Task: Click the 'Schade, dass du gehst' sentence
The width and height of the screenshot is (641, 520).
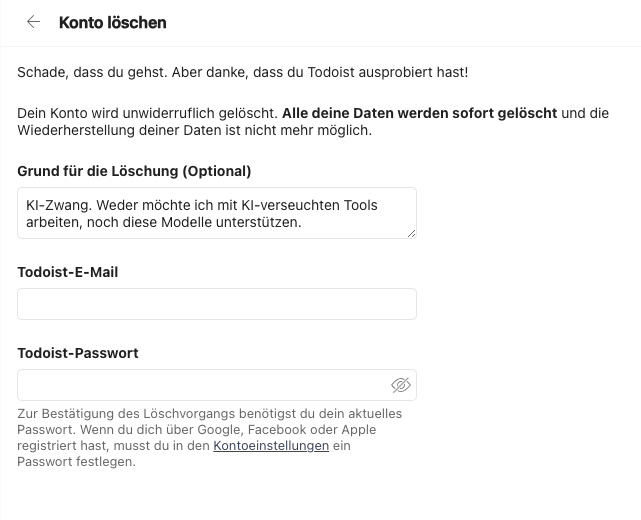Action: click(x=92, y=72)
